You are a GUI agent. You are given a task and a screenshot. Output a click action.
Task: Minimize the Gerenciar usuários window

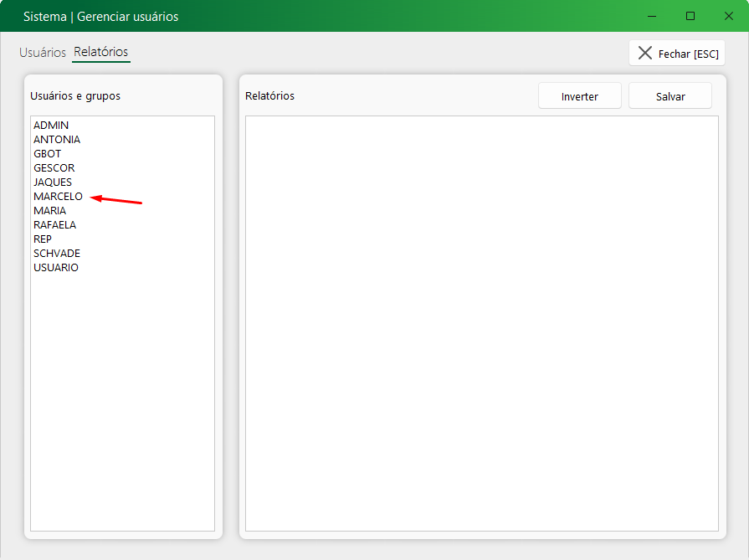652,16
